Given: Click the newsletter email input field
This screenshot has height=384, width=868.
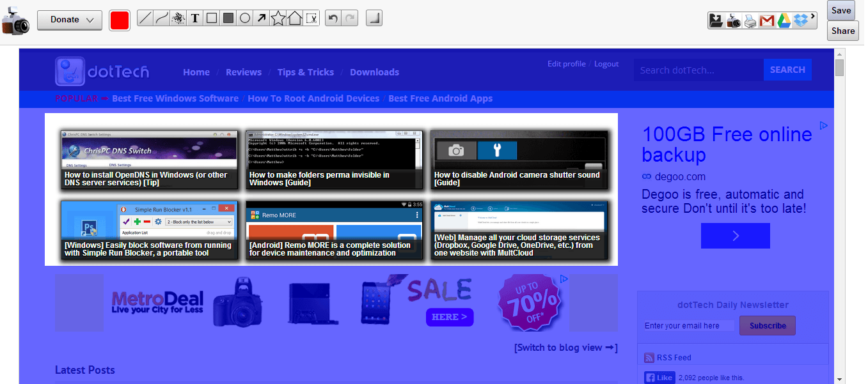Looking at the screenshot, I should pos(689,326).
